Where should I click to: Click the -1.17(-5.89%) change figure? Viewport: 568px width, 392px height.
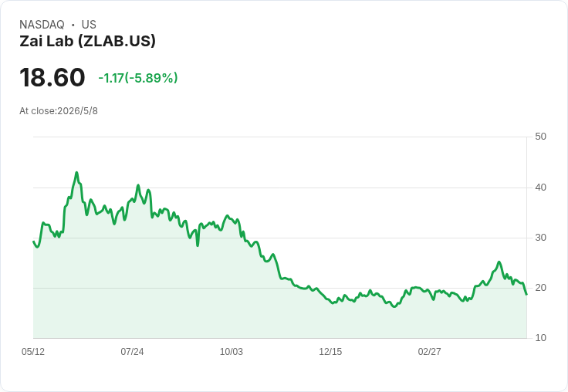click(138, 78)
